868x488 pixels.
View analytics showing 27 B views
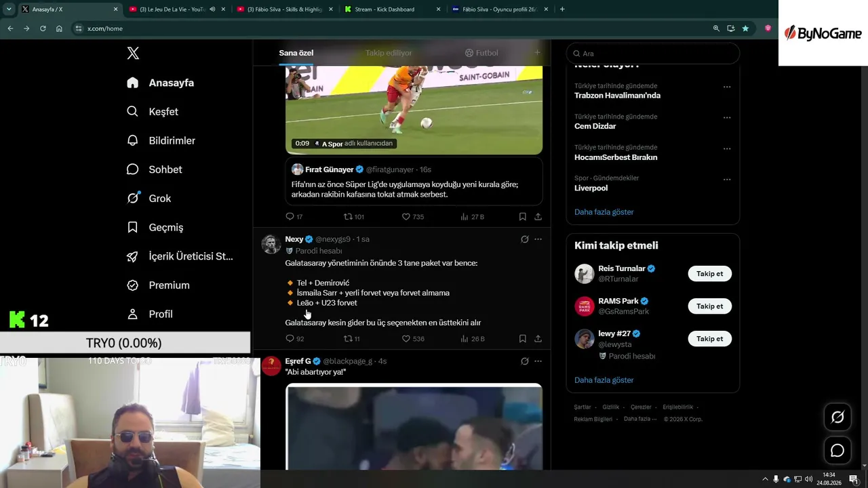[472, 217]
